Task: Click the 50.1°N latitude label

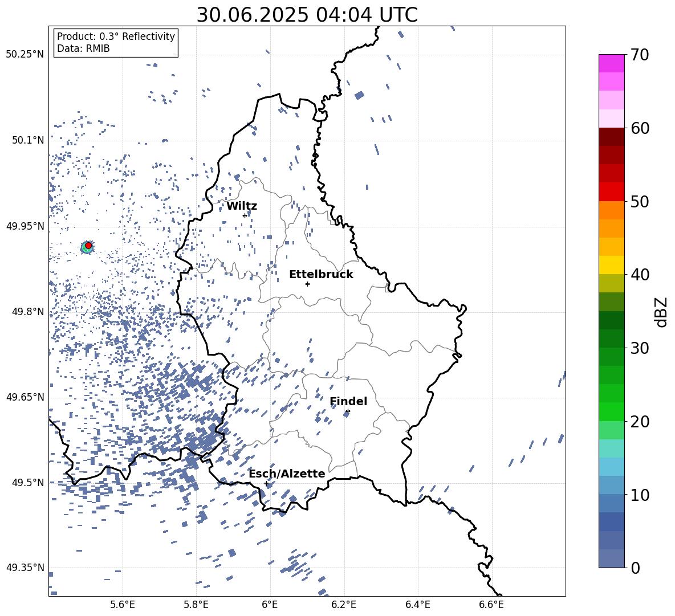Action: pyautogui.click(x=28, y=140)
